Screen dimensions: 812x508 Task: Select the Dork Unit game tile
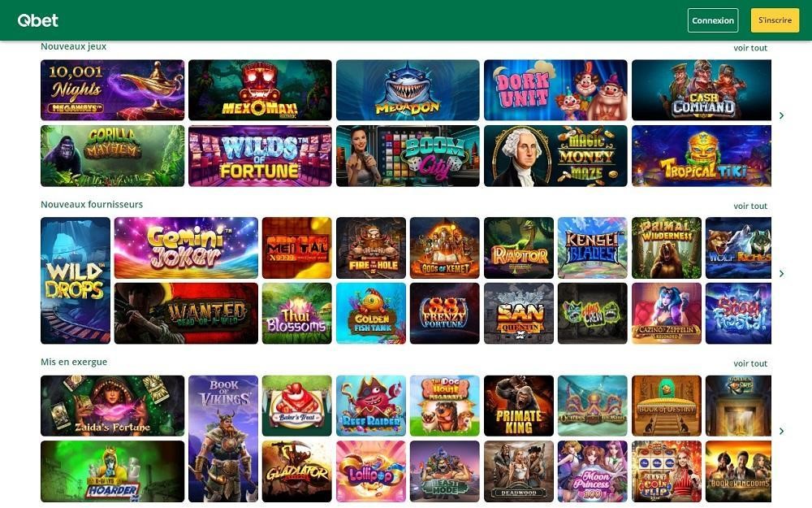pyautogui.click(x=555, y=90)
